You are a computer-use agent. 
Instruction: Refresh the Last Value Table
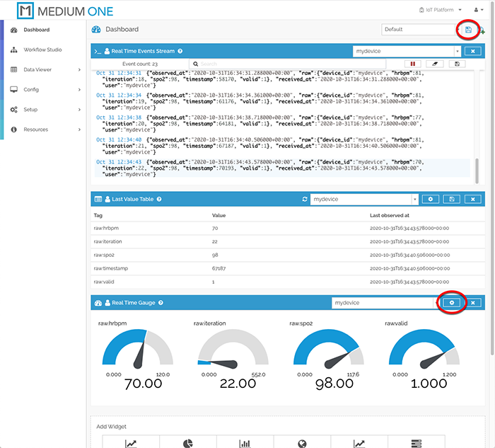[304, 200]
